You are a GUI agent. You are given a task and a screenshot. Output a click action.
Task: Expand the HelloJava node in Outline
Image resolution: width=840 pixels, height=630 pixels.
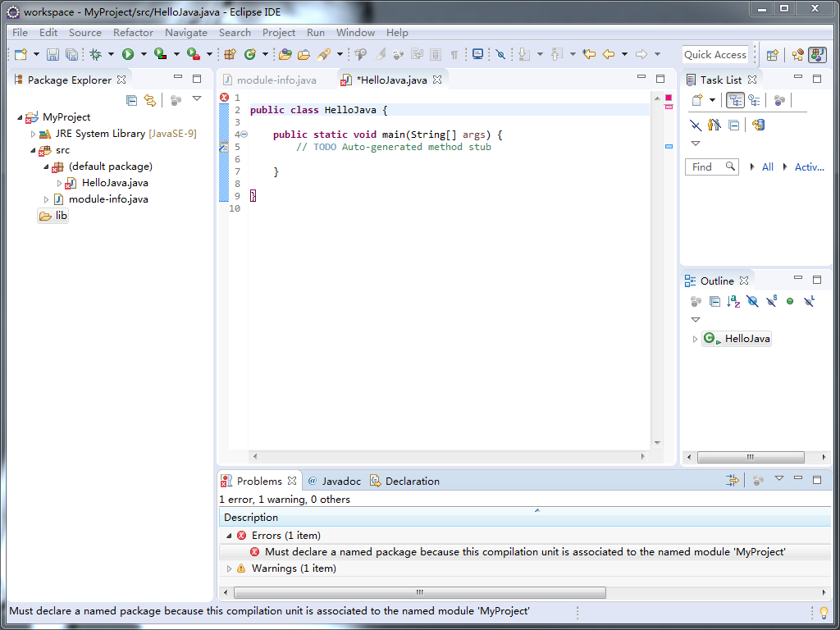point(695,339)
